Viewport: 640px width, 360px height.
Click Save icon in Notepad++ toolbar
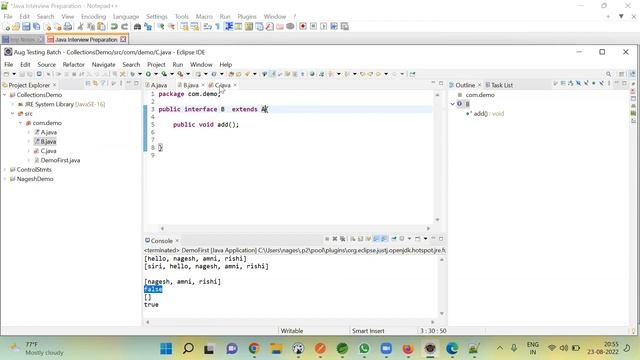[x=26, y=27]
